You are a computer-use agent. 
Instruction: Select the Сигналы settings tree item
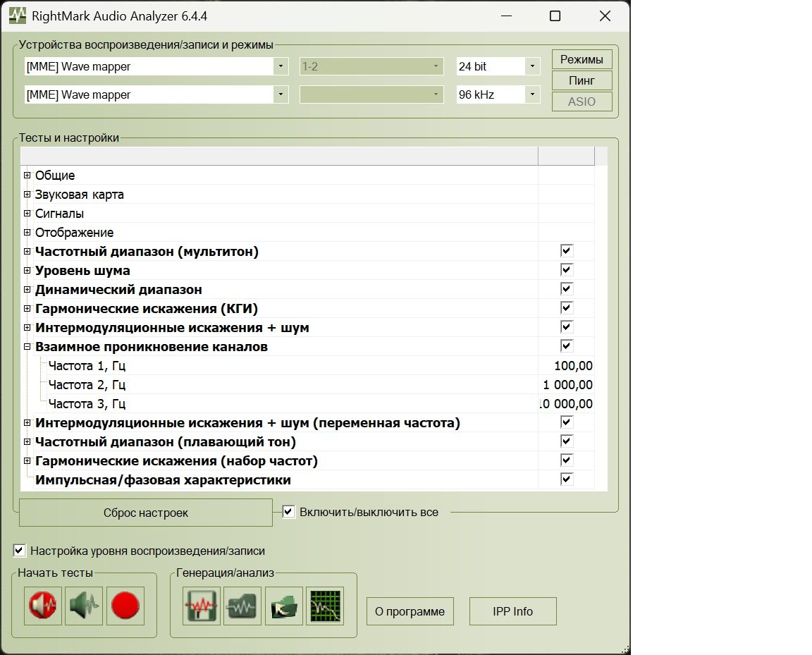59,214
